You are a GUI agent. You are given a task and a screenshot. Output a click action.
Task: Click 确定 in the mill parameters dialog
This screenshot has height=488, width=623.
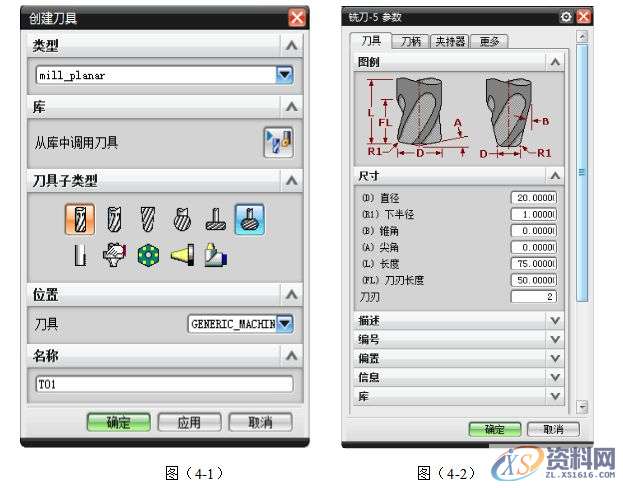coord(495,429)
